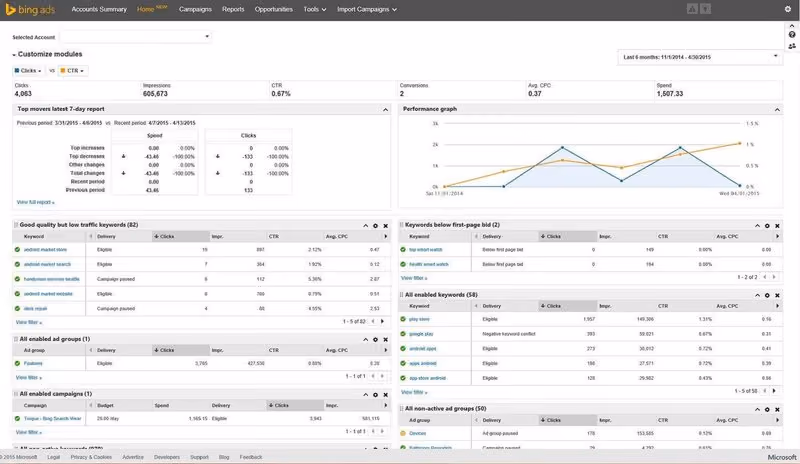Viewport: 800px width, 464px height.
Task: Open settings gear in top navigation bar
Action: coord(787,9)
